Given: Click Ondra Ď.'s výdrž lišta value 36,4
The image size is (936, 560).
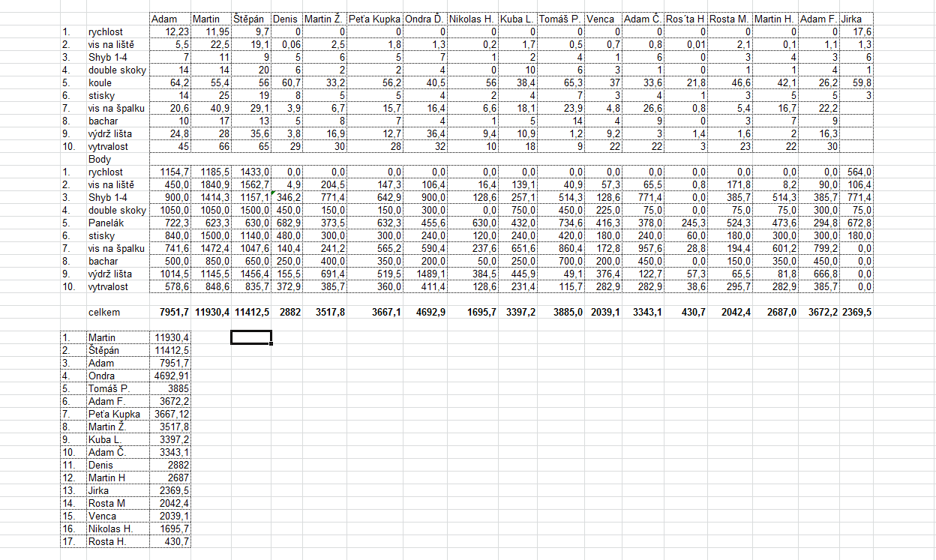Looking at the screenshot, I should click(x=426, y=133).
